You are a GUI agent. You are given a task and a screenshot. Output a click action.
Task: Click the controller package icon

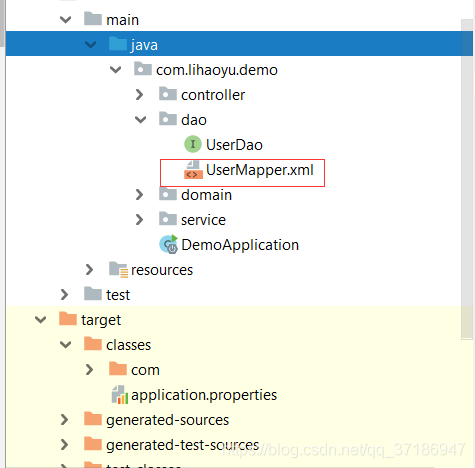(168, 94)
